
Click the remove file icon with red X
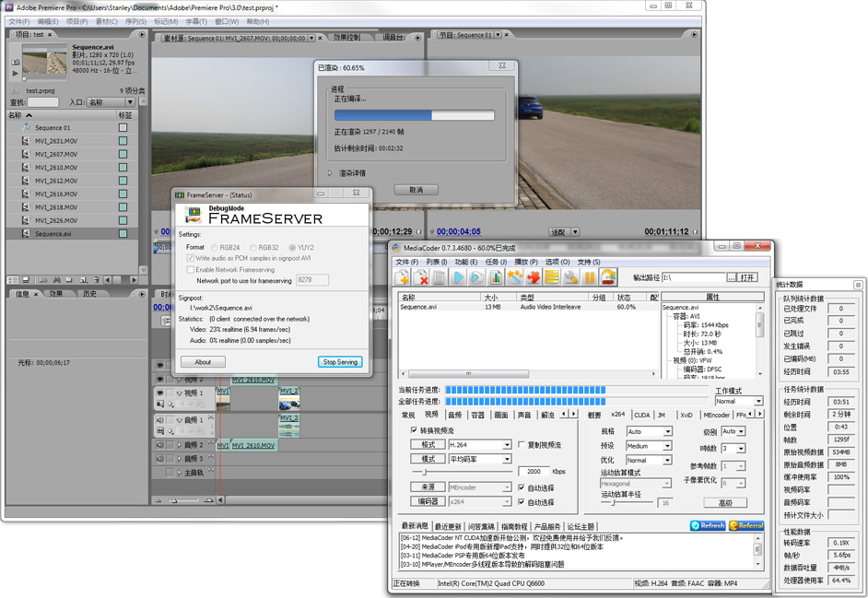[x=421, y=276]
